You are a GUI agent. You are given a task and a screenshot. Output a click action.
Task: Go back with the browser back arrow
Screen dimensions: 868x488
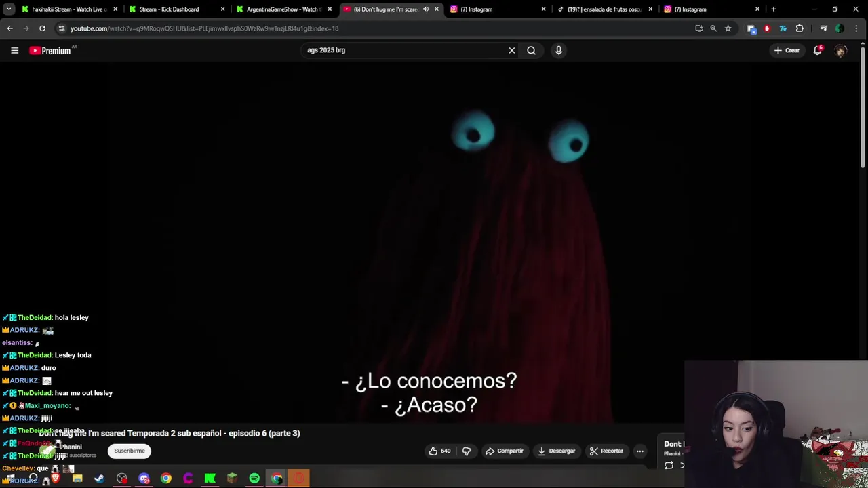pos(9,28)
